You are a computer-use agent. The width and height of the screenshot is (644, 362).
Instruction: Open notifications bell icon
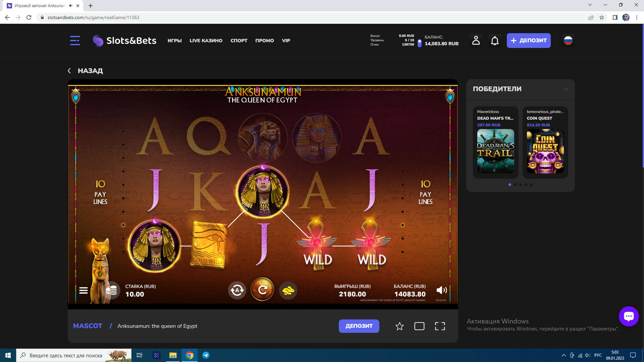coord(495,41)
